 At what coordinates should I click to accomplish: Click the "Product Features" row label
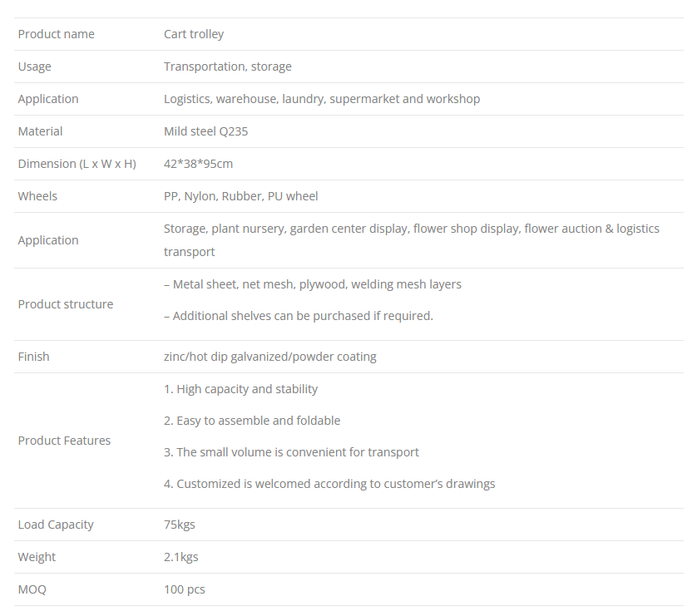[64, 441]
